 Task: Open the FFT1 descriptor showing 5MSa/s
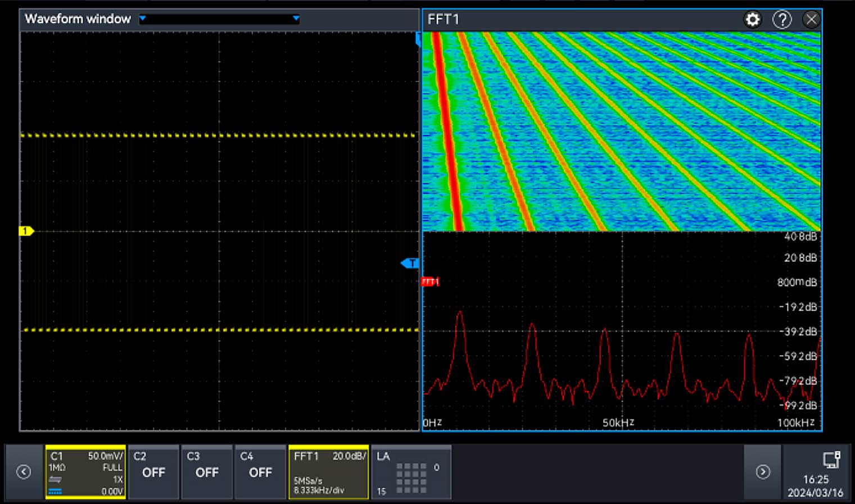tap(328, 472)
